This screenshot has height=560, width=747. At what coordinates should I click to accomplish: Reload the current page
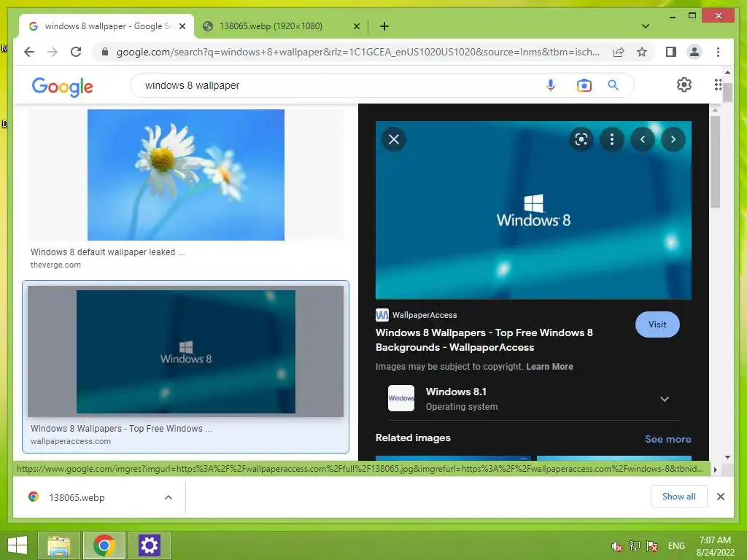tap(76, 52)
